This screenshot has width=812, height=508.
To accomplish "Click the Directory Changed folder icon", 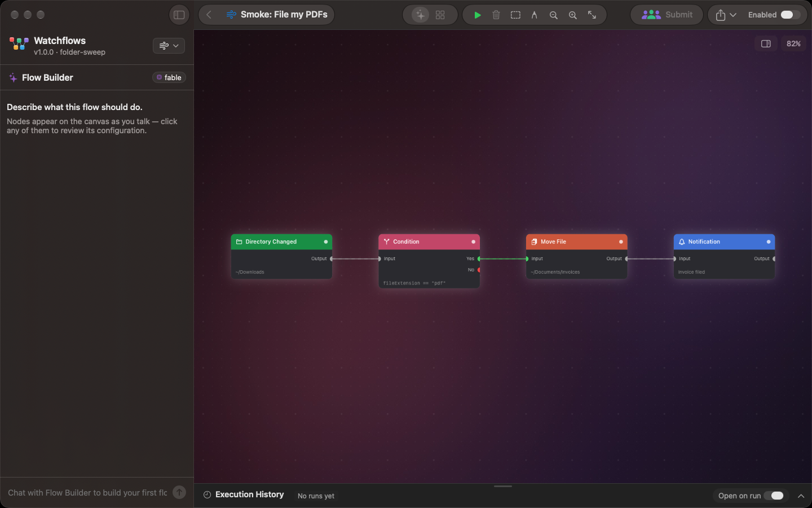I will pyautogui.click(x=239, y=242).
